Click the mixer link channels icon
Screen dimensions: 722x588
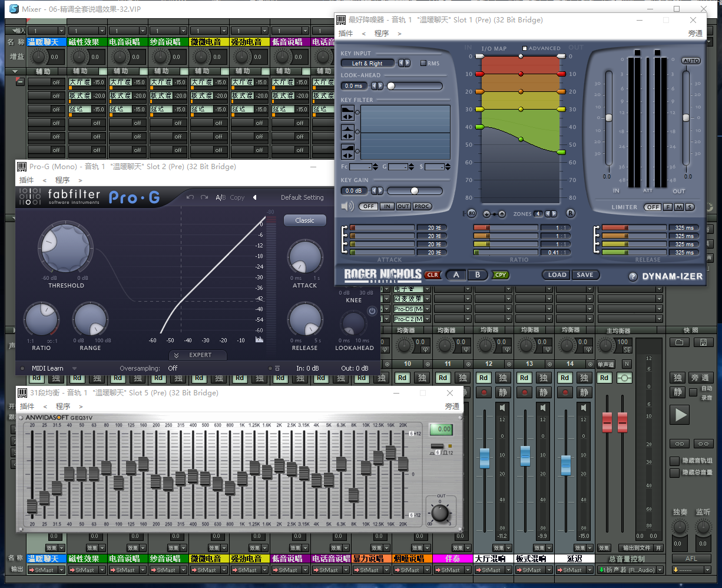[x=680, y=443]
